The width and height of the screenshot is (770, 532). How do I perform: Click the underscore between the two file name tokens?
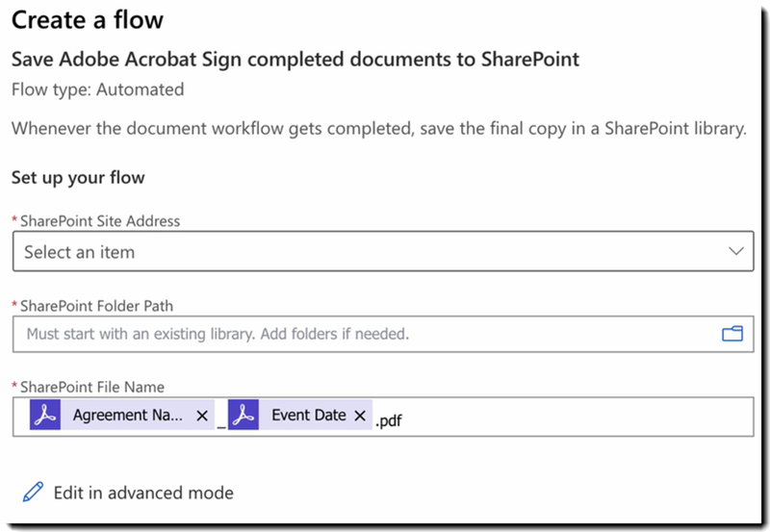[x=221, y=421]
